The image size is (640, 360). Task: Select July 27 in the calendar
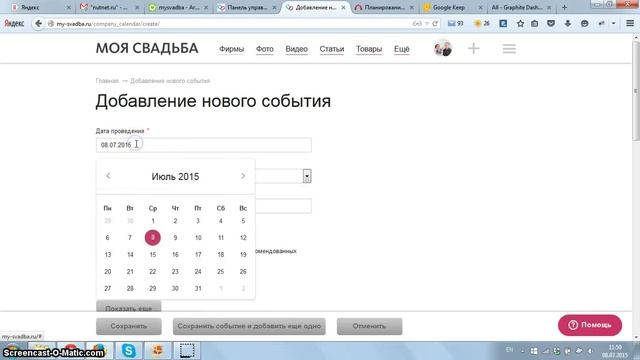[x=108, y=288]
